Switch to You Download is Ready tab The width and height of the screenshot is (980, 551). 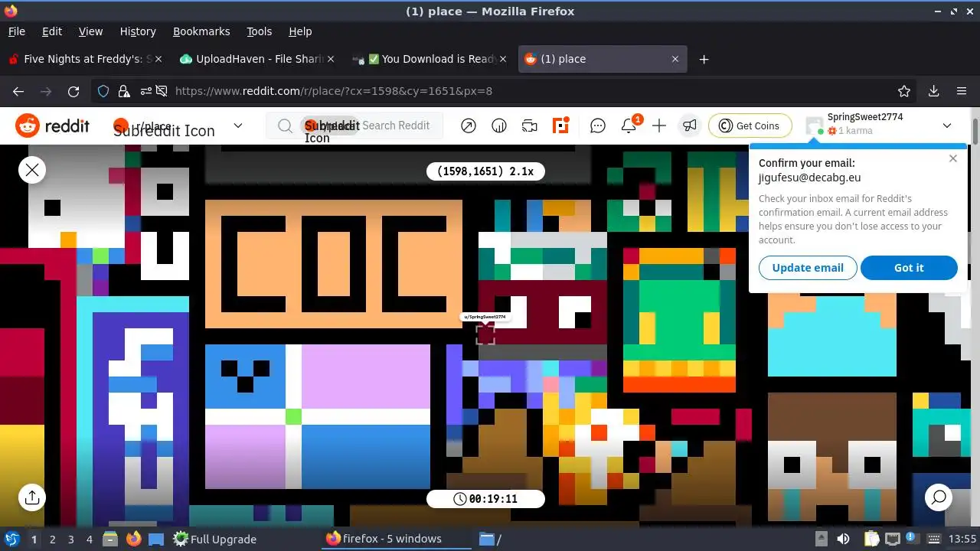430,59
